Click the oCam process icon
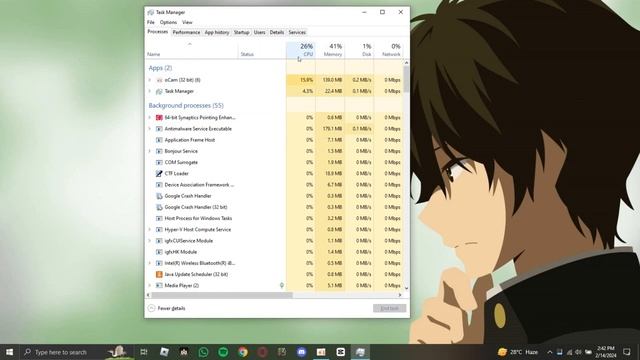640x360 pixels. (159, 80)
